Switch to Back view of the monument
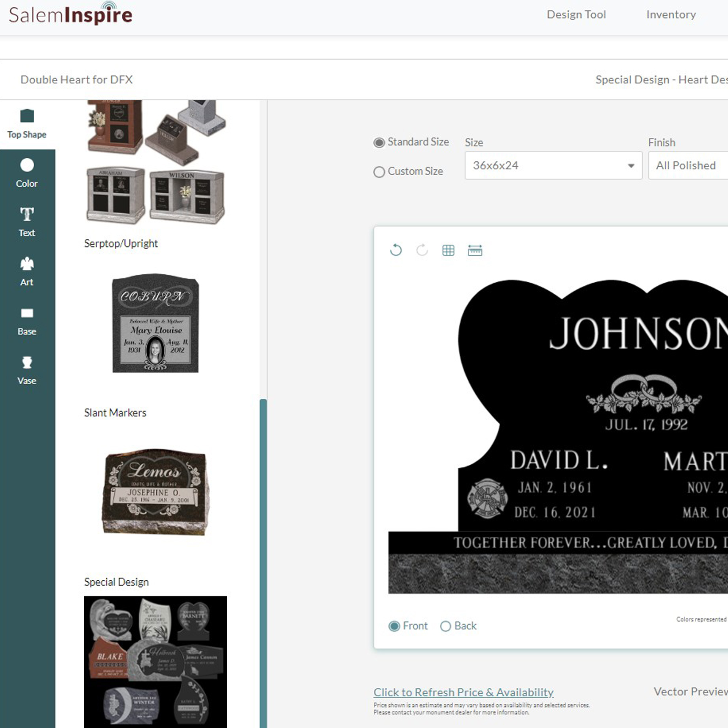 click(x=445, y=626)
